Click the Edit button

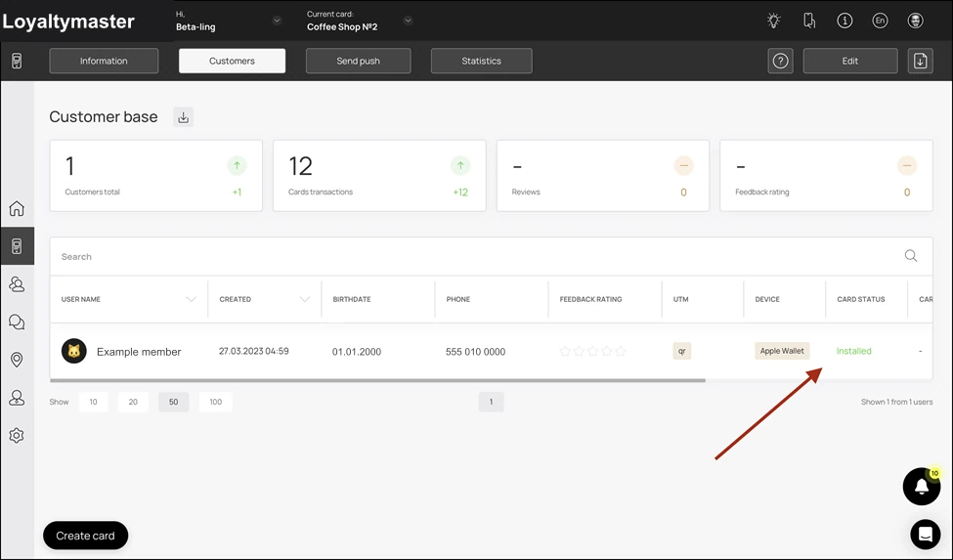(x=850, y=61)
